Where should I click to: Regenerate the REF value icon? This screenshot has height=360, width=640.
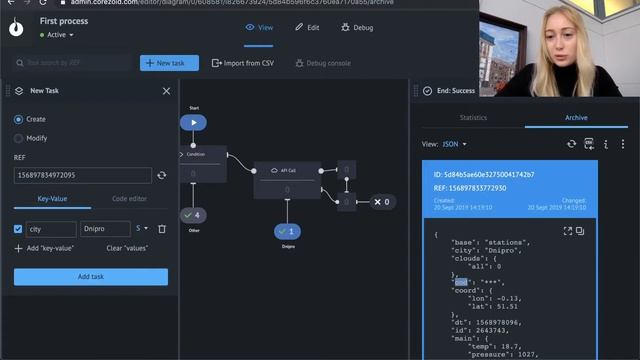coord(162,175)
